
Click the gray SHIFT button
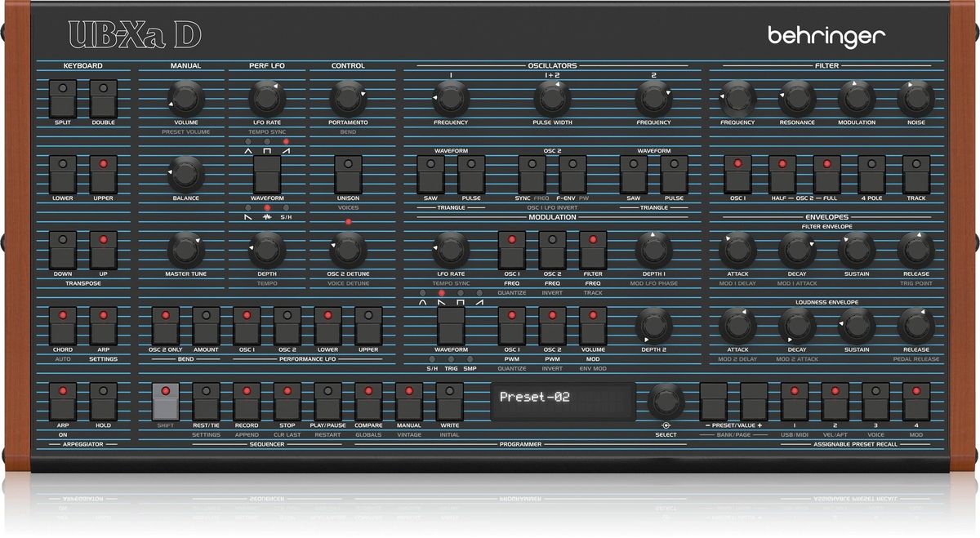coord(165,401)
